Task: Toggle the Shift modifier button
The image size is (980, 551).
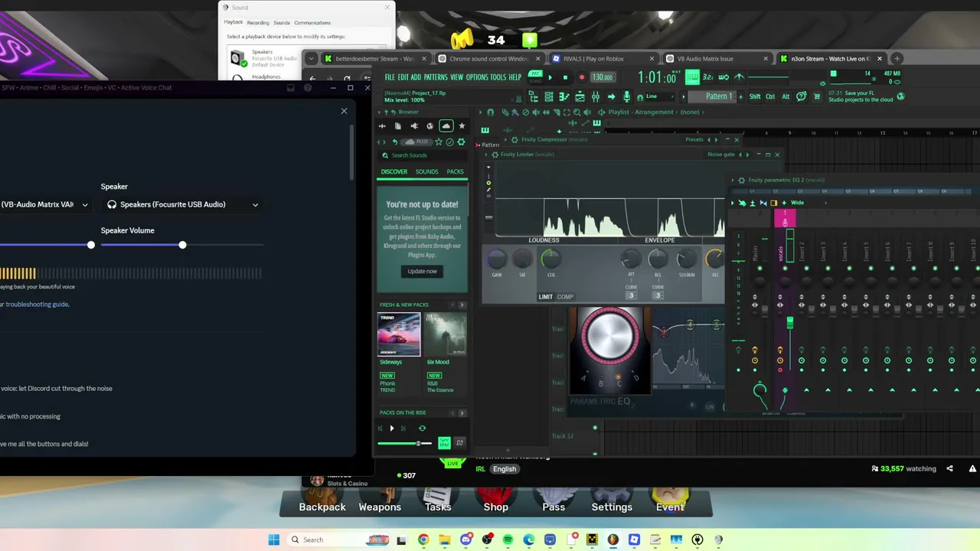Action: point(755,96)
